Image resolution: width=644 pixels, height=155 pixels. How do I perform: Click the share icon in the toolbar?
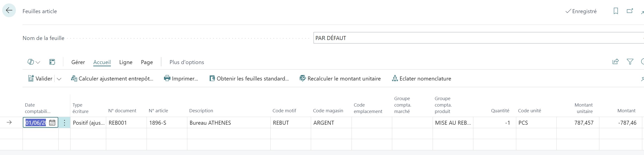tap(615, 62)
